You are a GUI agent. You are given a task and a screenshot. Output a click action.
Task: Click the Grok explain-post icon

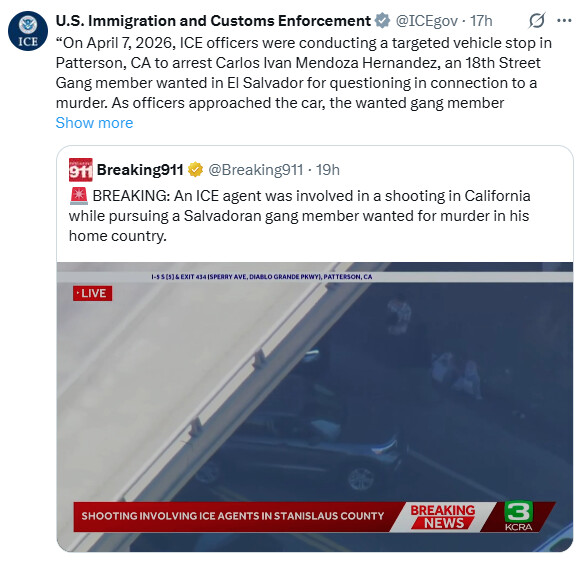(x=537, y=20)
